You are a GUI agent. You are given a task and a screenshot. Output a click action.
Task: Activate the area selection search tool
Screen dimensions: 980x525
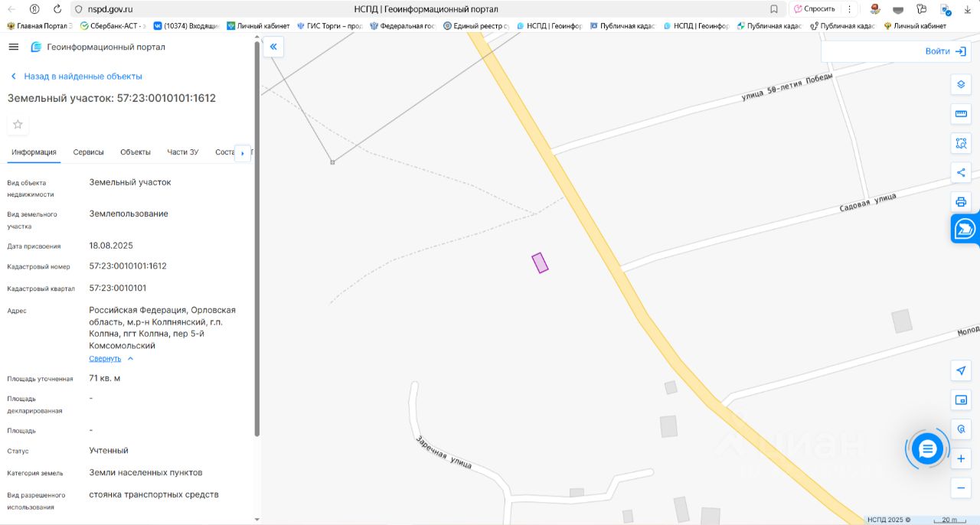[x=961, y=143]
